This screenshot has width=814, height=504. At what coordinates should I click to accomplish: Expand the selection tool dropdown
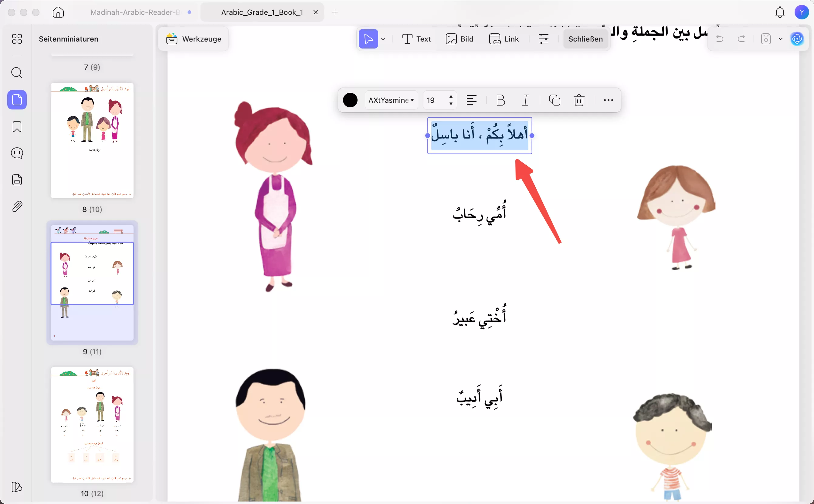(x=383, y=39)
